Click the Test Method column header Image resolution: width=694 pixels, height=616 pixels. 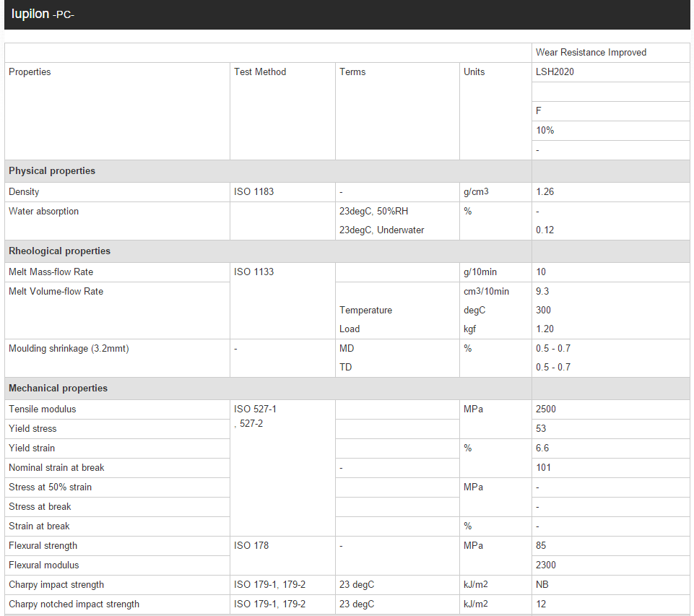click(x=260, y=72)
